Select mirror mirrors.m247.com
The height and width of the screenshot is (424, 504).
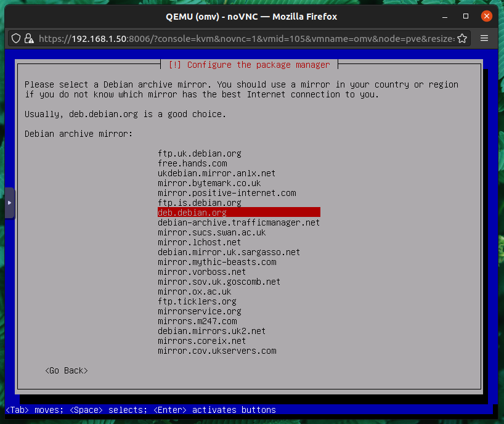tap(197, 321)
